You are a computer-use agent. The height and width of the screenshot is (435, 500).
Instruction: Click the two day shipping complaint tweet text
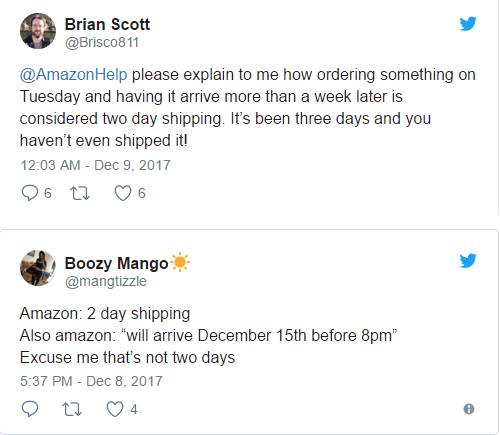coord(247,107)
